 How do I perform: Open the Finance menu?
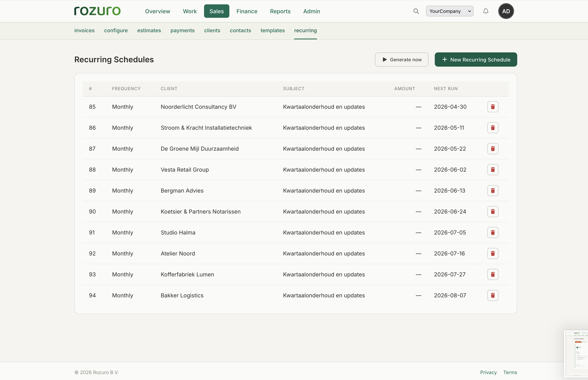point(247,11)
